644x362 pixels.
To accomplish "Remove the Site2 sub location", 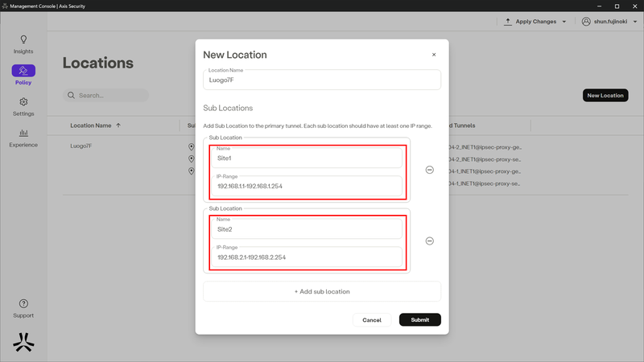I will [430, 241].
